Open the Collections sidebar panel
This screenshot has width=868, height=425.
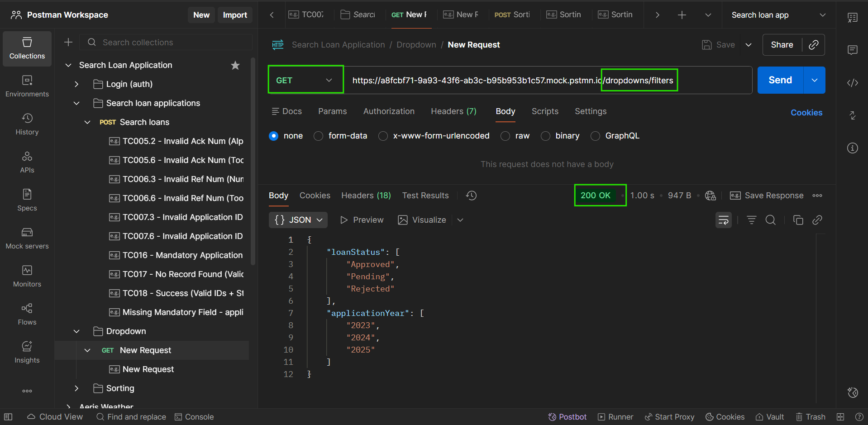27,48
